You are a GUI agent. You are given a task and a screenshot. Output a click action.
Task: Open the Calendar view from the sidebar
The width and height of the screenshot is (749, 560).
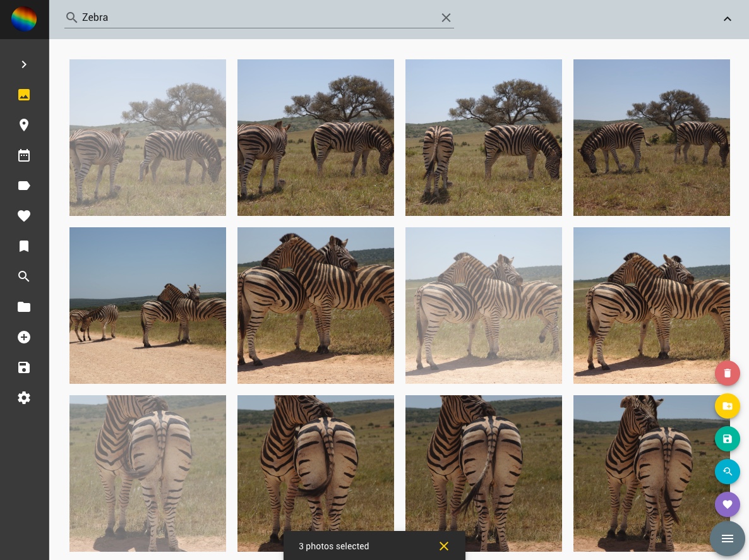point(24,155)
